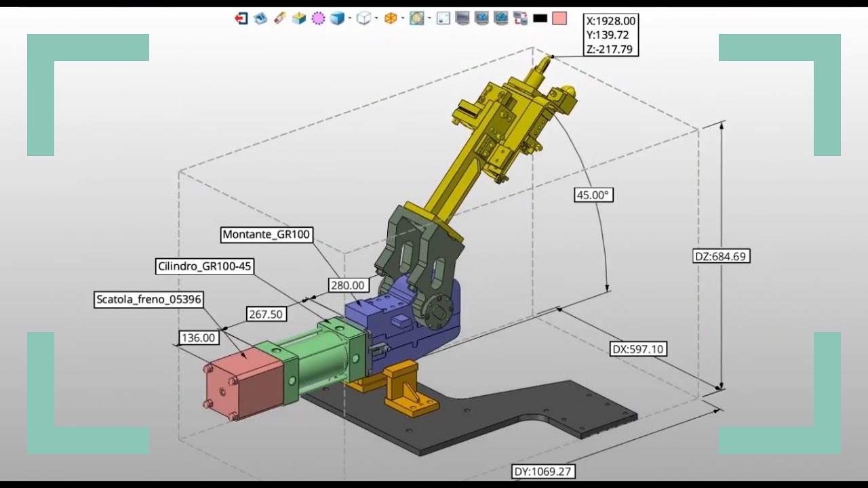Screen dimensions: 868x488
Task: Toggle the gray gradient monitor icon
Action: pos(462,18)
